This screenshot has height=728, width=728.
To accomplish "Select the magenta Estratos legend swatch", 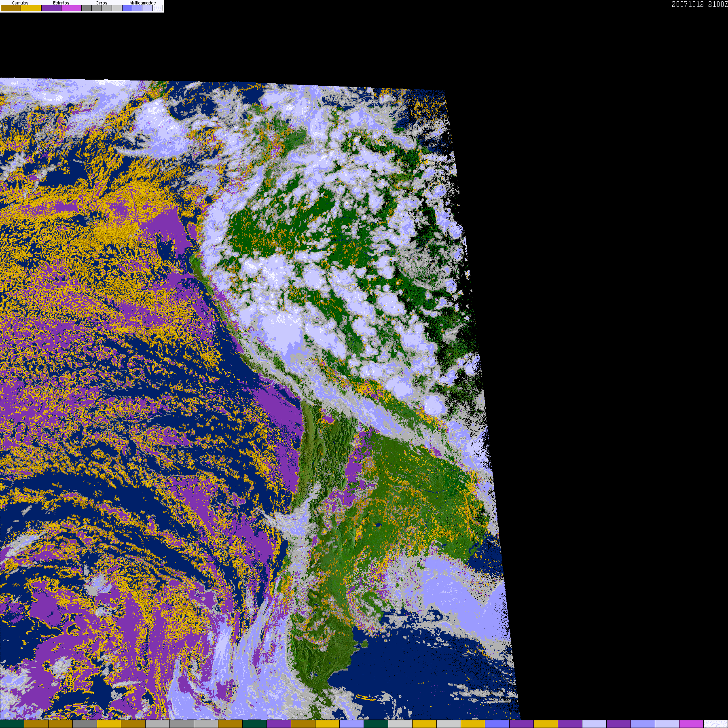I will click(x=72, y=8).
